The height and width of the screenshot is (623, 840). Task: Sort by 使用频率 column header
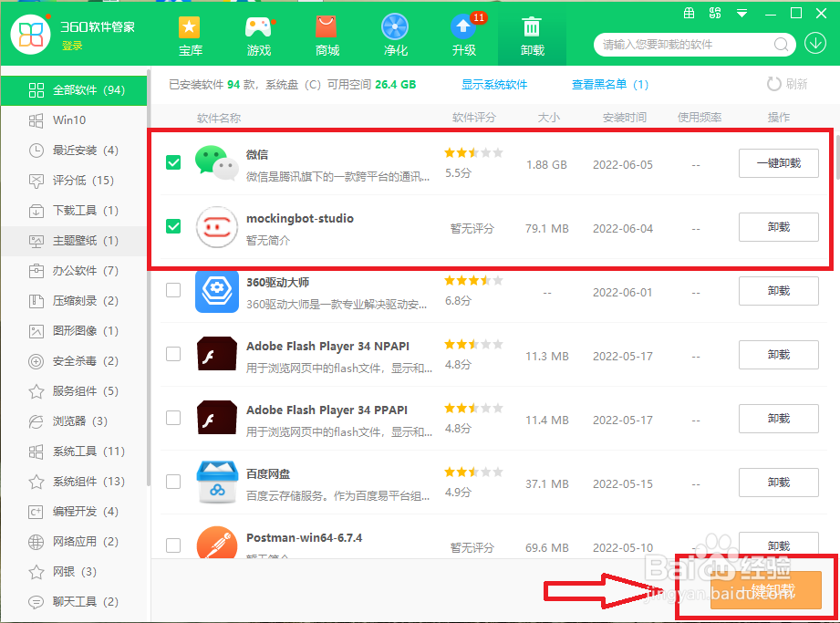tap(700, 118)
